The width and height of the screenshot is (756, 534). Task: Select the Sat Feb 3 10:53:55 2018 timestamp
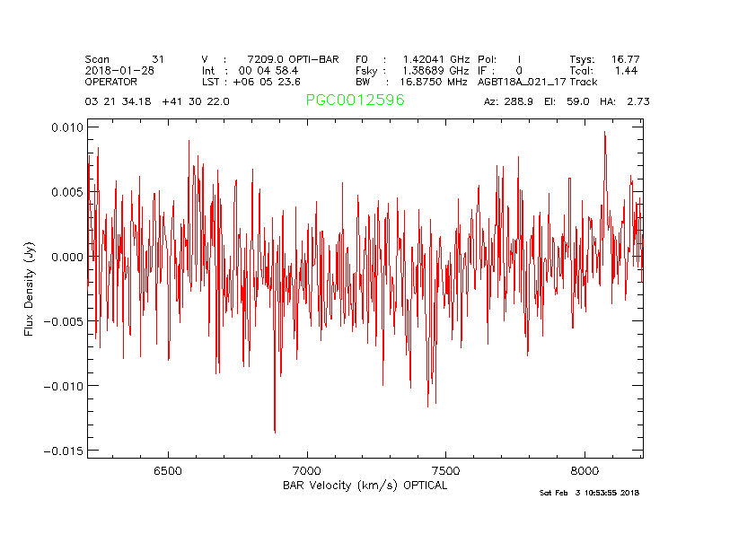(589, 493)
